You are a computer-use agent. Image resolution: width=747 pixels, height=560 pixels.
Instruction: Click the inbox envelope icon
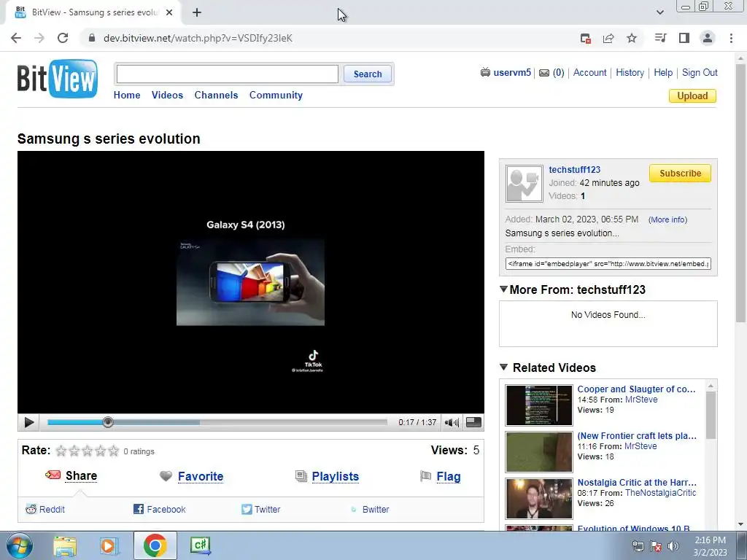544,73
